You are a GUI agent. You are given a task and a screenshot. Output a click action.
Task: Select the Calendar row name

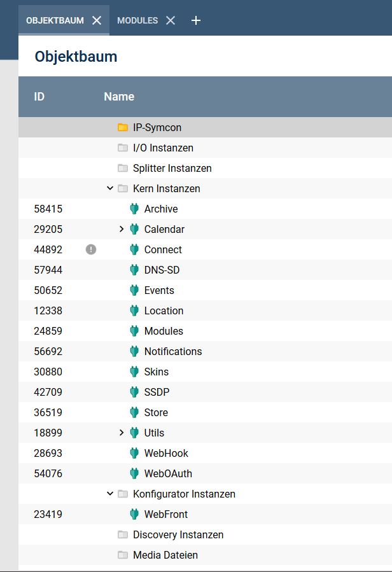[x=164, y=230]
